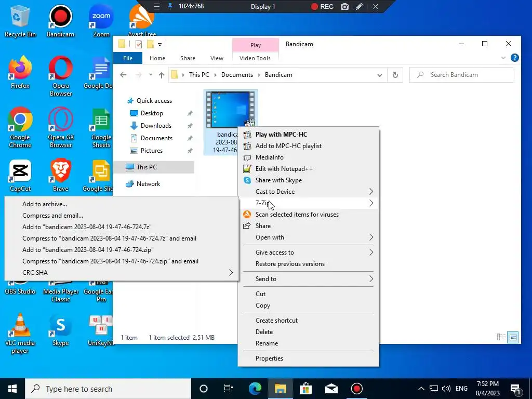Click the Search Bandicam field
This screenshot has height=399, width=532.
[462, 75]
